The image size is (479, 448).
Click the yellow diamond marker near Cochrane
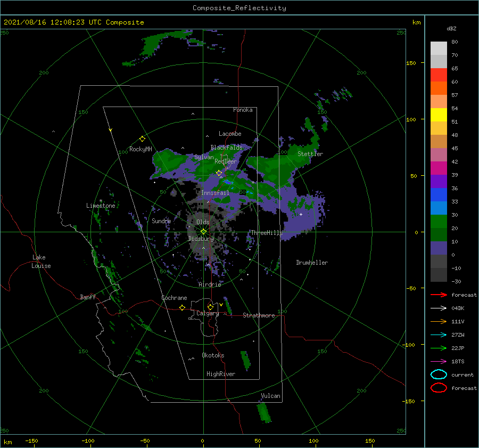(x=182, y=307)
